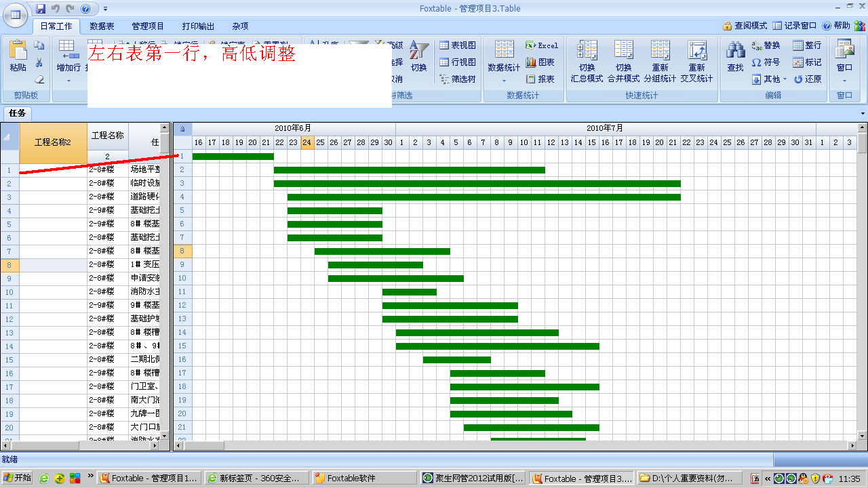Click the Replace (替换) button
Image resolution: width=868 pixels, height=488 pixels.
click(x=766, y=45)
